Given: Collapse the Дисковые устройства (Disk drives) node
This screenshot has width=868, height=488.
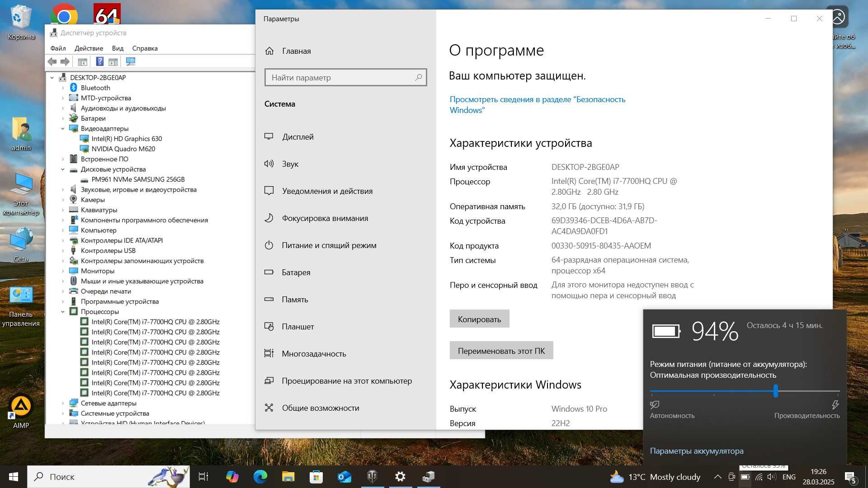Looking at the screenshot, I should (63, 169).
